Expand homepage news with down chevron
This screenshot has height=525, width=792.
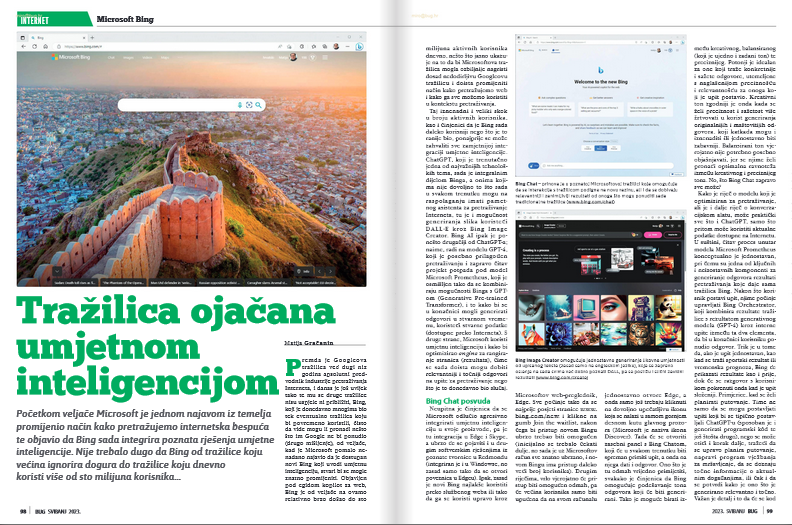57,271
